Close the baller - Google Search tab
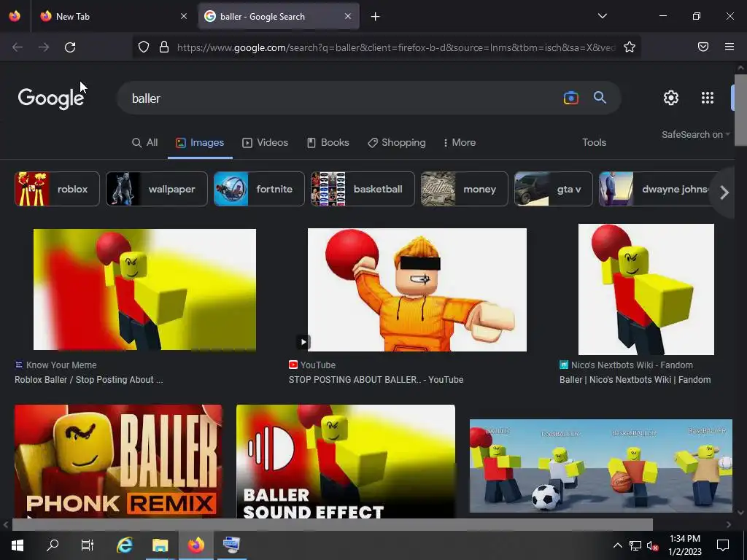747x560 pixels. point(348,16)
